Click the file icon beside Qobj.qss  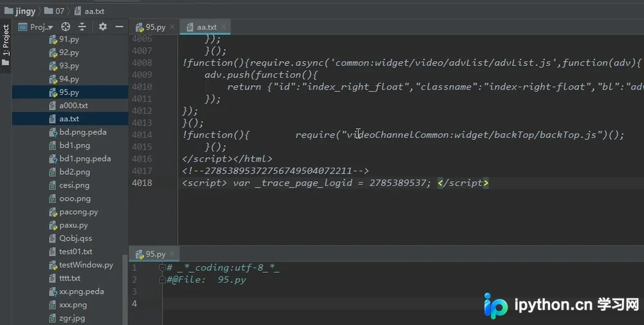53,238
